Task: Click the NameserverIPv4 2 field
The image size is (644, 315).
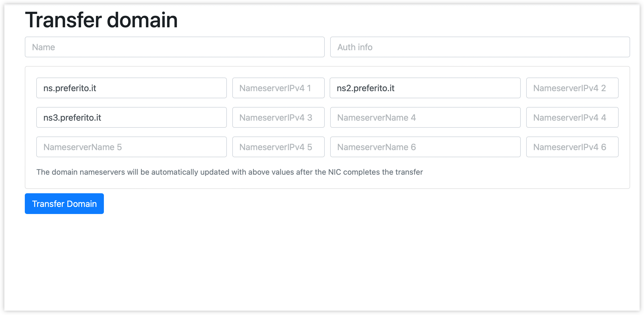Action: point(572,88)
